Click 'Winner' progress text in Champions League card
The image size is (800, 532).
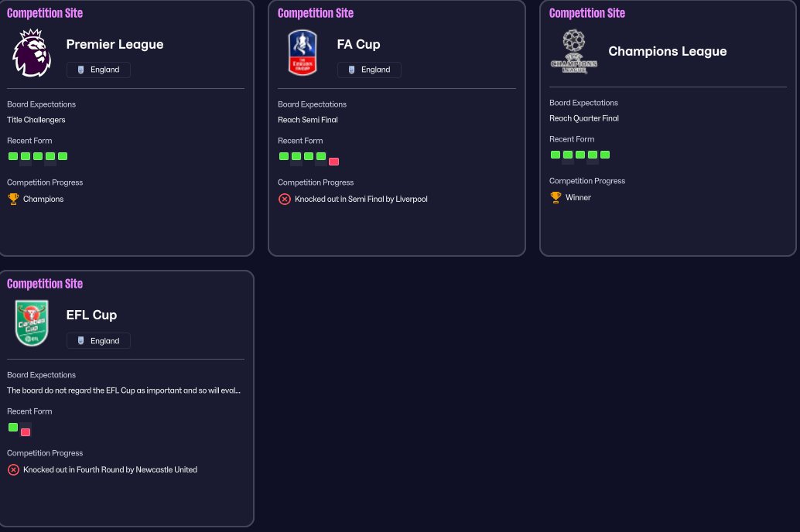578,197
